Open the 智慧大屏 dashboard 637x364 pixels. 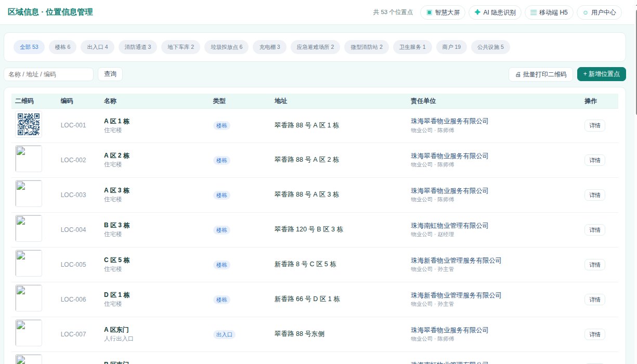pos(443,12)
